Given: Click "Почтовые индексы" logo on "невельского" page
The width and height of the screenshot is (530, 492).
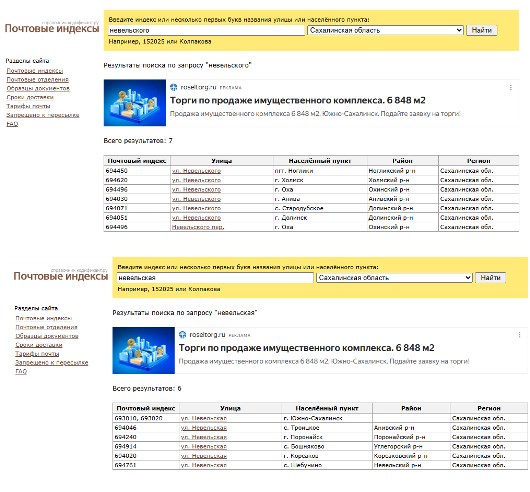Looking at the screenshot, I should [52, 28].
